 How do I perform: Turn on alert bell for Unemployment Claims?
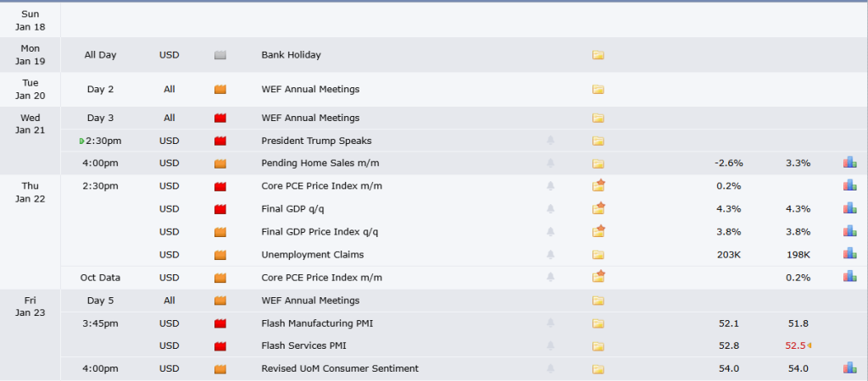click(x=551, y=254)
